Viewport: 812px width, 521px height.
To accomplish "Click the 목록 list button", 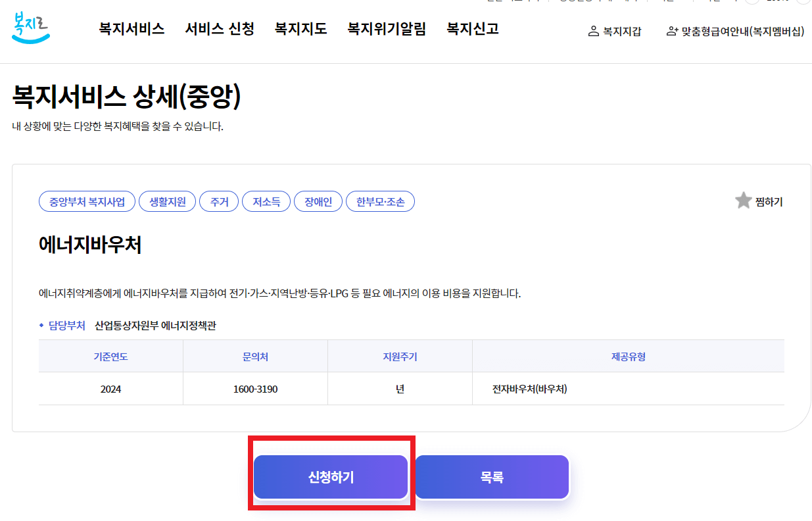I will [491, 476].
